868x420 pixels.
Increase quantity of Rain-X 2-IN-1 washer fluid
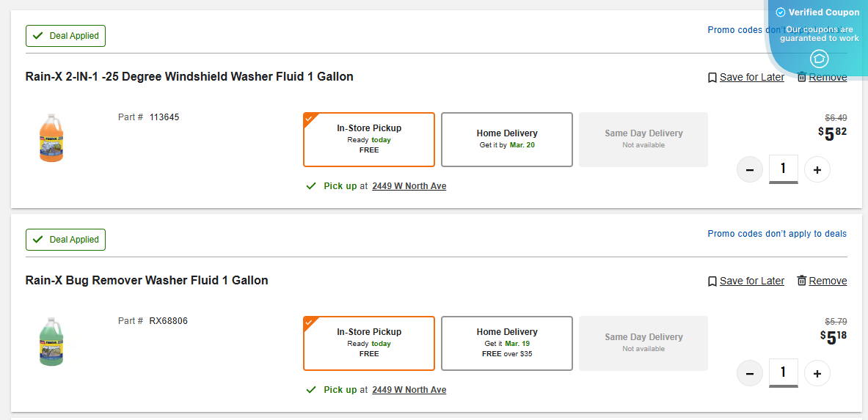[x=817, y=170]
